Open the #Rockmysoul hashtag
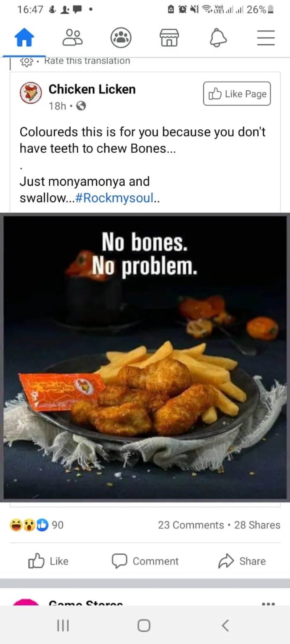 [x=115, y=198]
